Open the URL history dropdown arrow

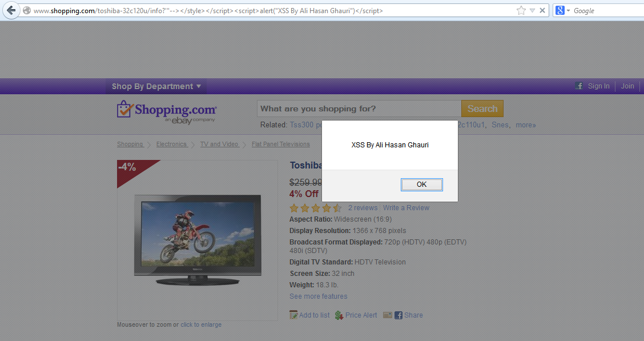pos(532,11)
